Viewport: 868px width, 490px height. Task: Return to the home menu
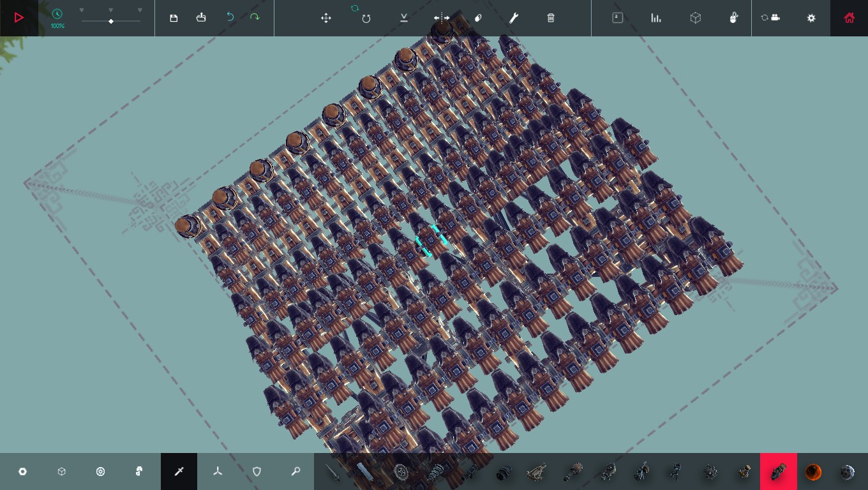click(x=849, y=18)
